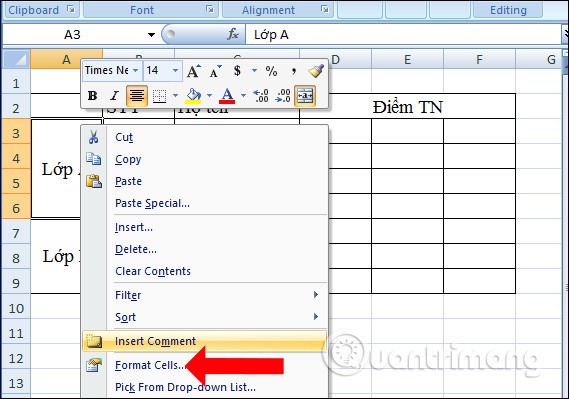Click the Increase Decimal icon
This screenshot has height=399, width=569.
[261, 96]
